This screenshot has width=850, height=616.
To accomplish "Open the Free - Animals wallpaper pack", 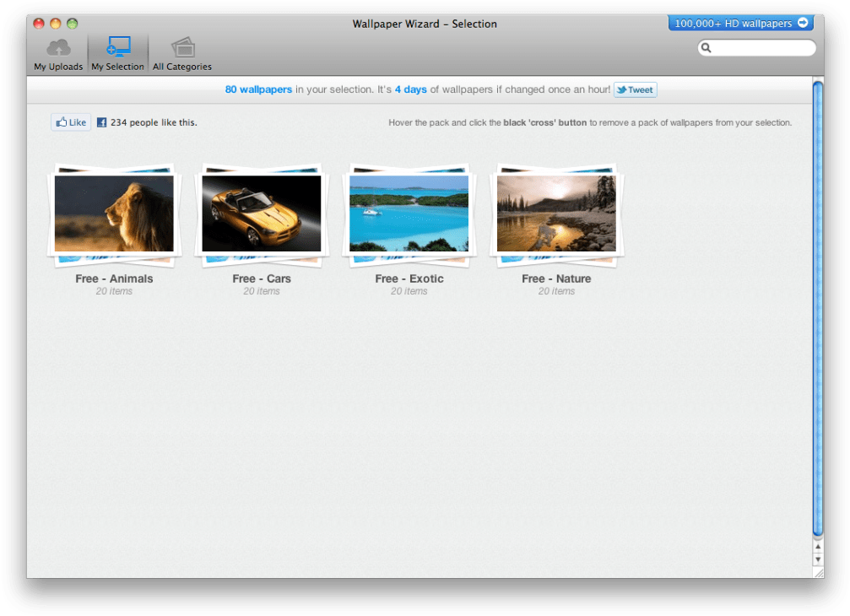I will click(x=114, y=213).
